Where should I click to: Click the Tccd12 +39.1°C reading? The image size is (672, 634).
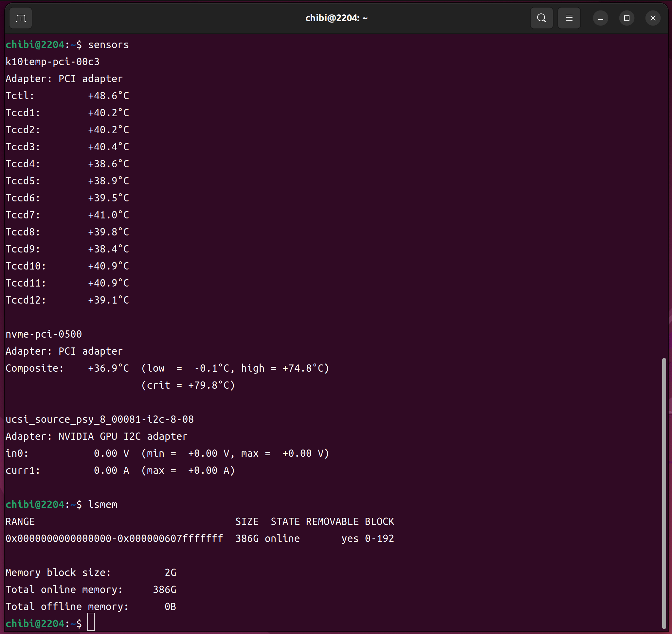coord(108,300)
